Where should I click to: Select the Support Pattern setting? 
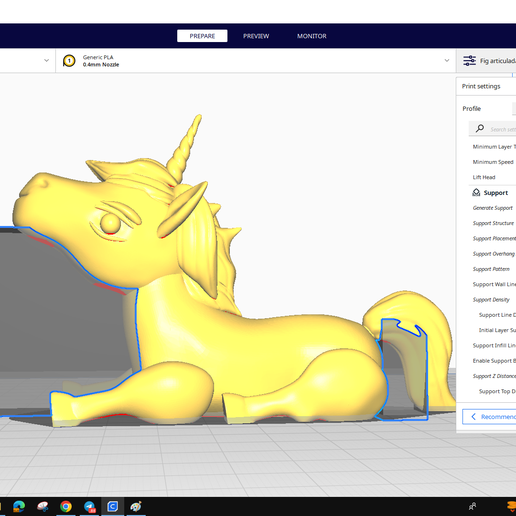[491, 269]
